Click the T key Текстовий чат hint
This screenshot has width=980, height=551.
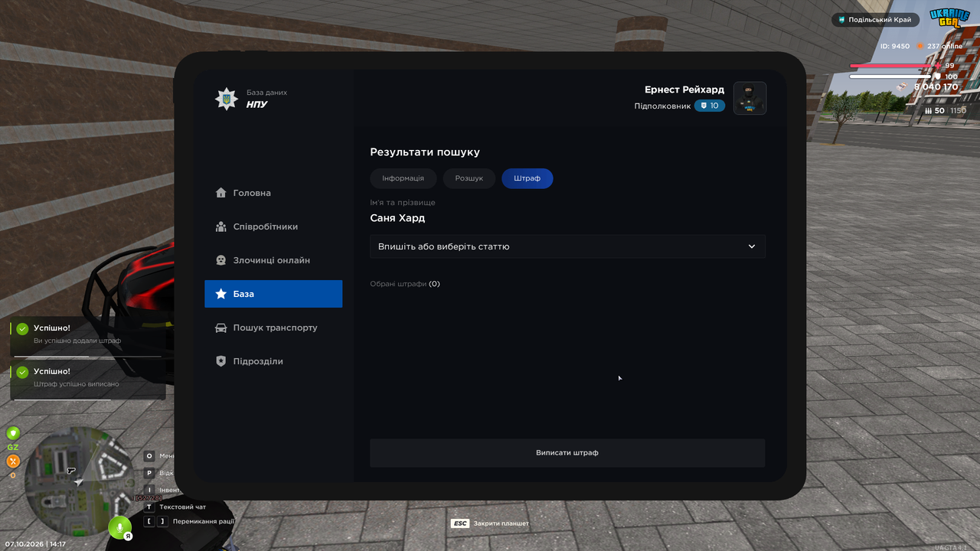(x=175, y=507)
